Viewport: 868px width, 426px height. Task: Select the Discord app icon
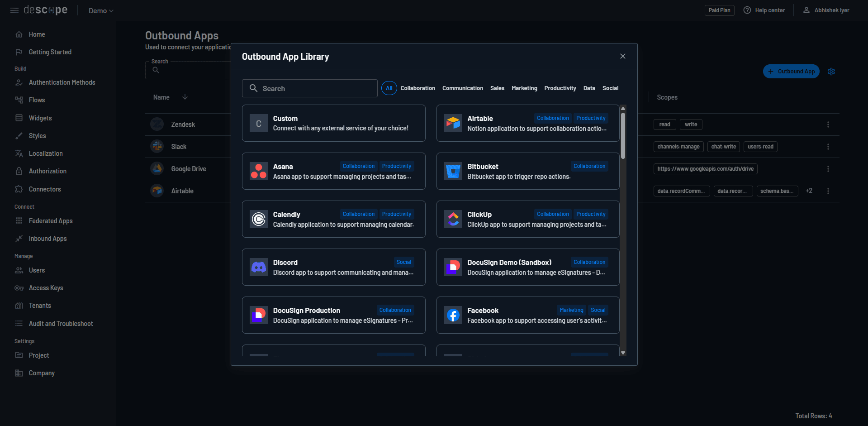click(x=258, y=267)
